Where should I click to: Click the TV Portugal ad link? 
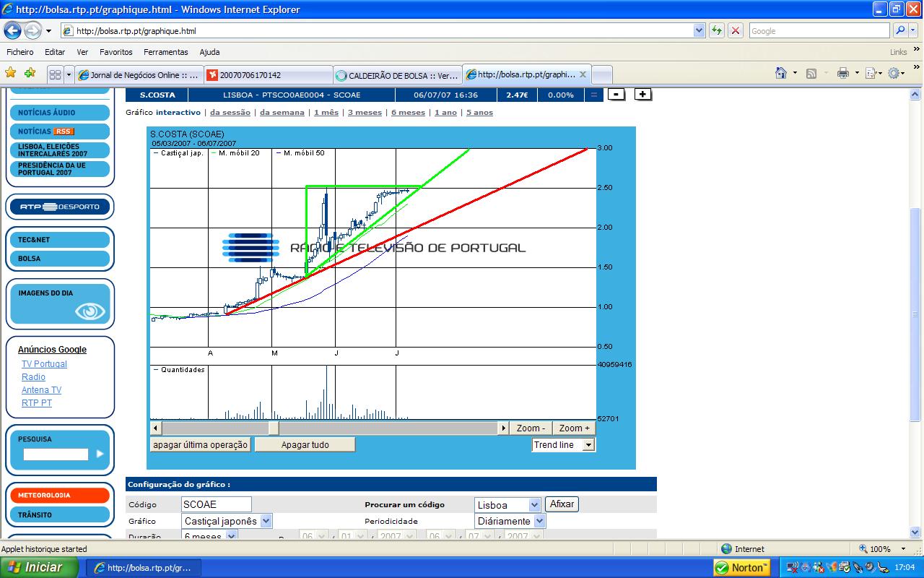pyautogui.click(x=44, y=364)
